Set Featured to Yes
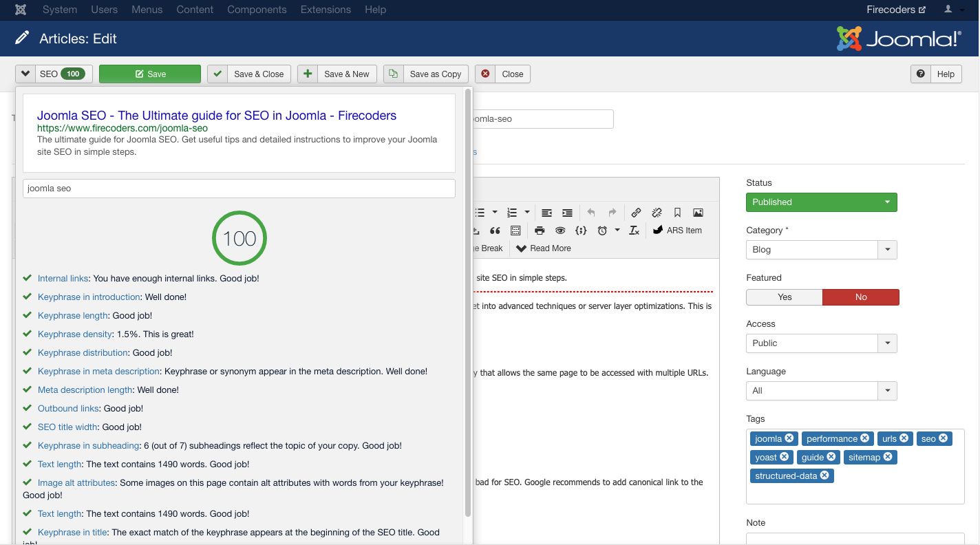 785,297
